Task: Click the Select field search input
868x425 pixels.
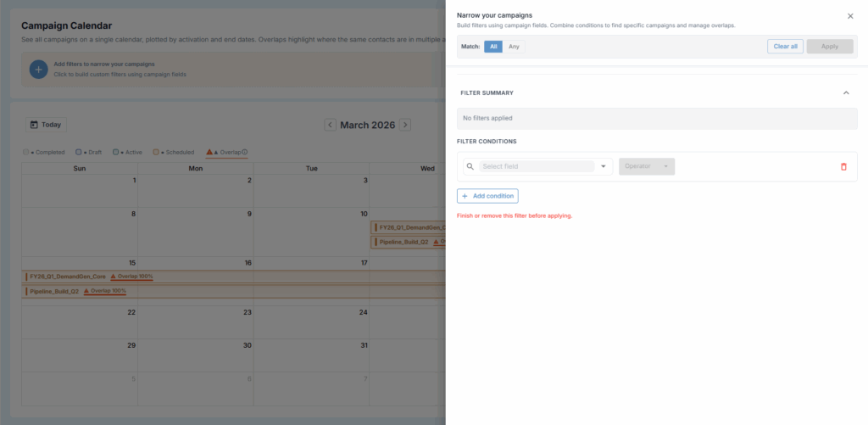Action: pos(536,166)
